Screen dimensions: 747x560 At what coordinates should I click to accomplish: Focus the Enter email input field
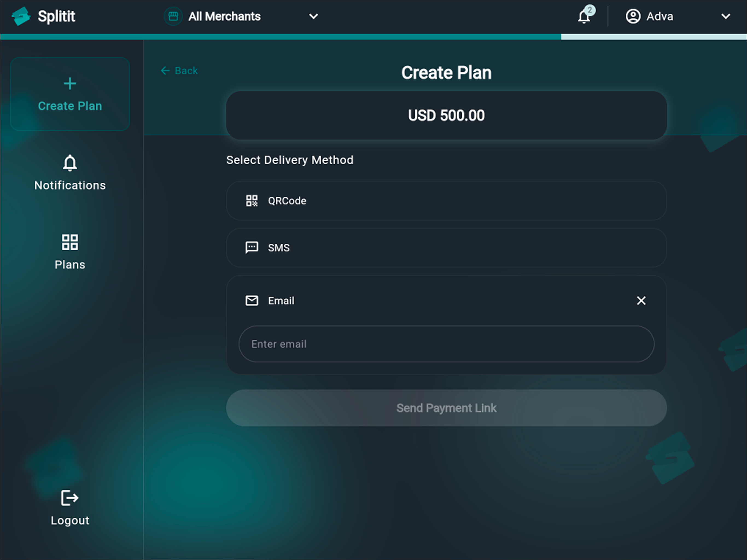(x=447, y=344)
